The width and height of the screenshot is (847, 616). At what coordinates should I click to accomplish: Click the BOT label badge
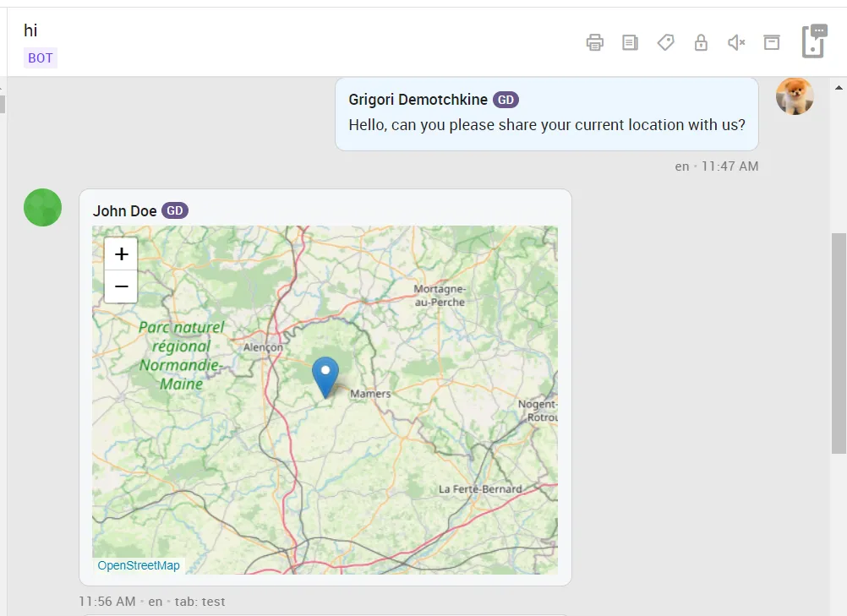pos(41,58)
